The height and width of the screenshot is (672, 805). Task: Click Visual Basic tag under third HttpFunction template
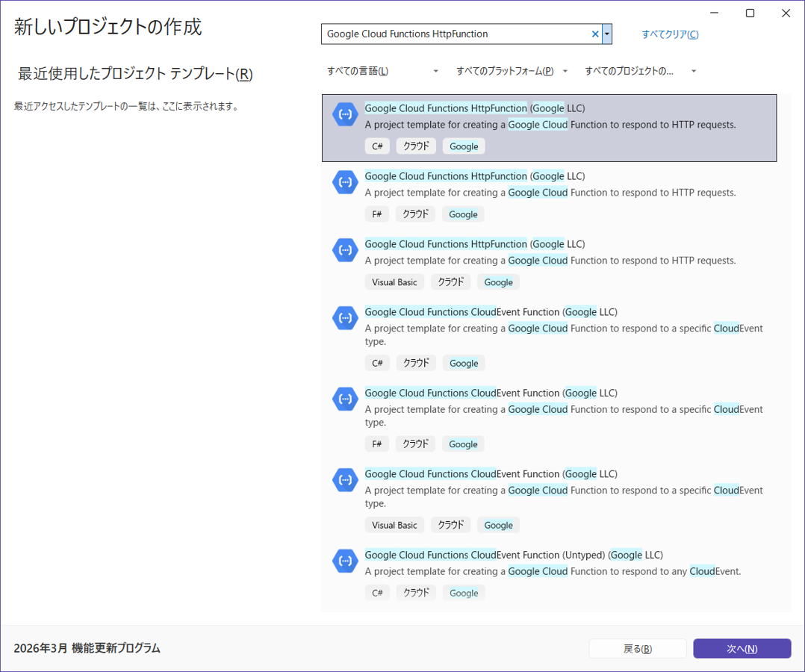click(394, 281)
